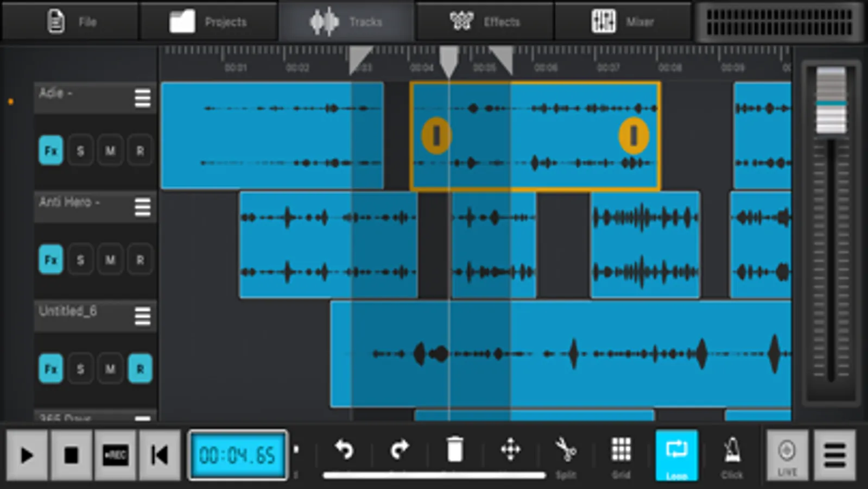Redo the last undone action
The width and height of the screenshot is (868, 489).
[x=400, y=450]
